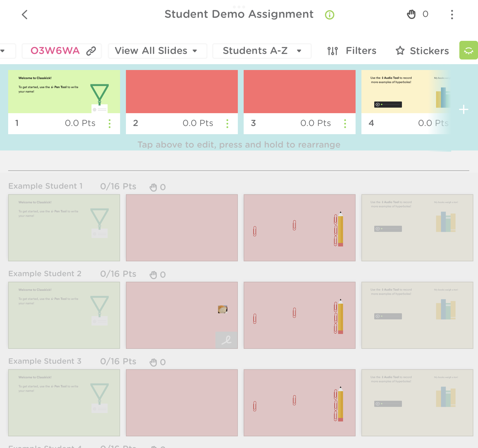Open assignment info icon next to title
This screenshot has height=448, width=478.
(330, 15)
